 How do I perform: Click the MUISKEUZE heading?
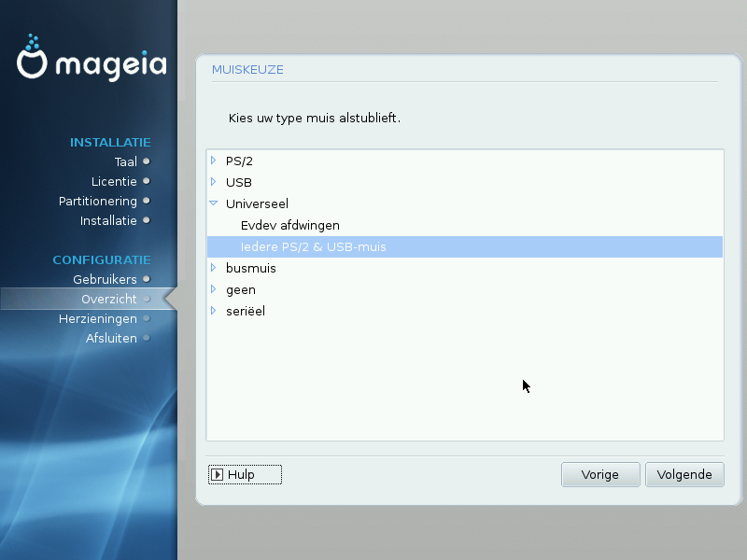click(247, 69)
